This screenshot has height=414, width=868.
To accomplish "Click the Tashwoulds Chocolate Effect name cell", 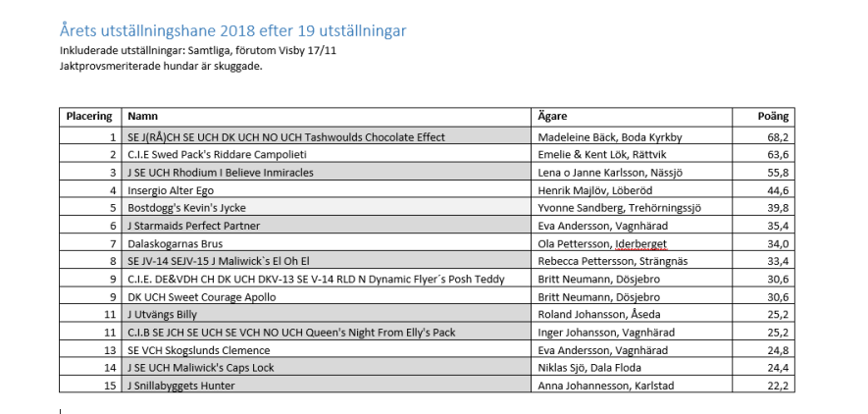I will pos(326,136).
